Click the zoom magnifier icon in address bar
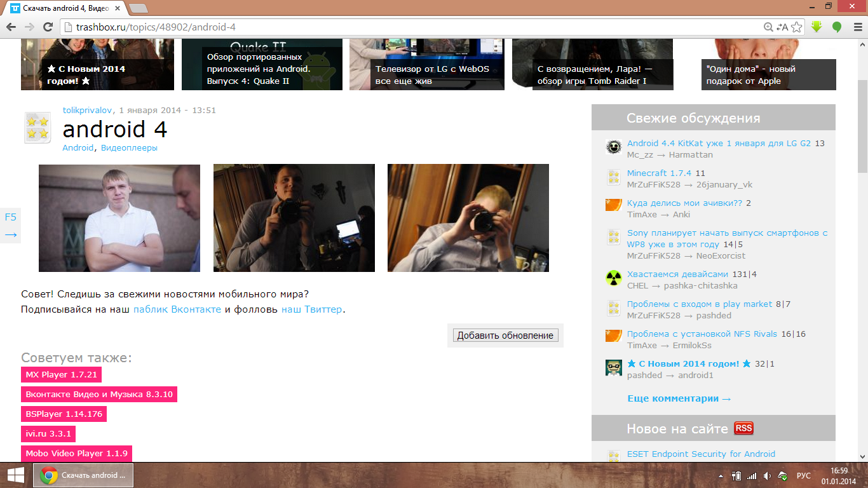The width and height of the screenshot is (868, 488). pyautogui.click(x=768, y=27)
